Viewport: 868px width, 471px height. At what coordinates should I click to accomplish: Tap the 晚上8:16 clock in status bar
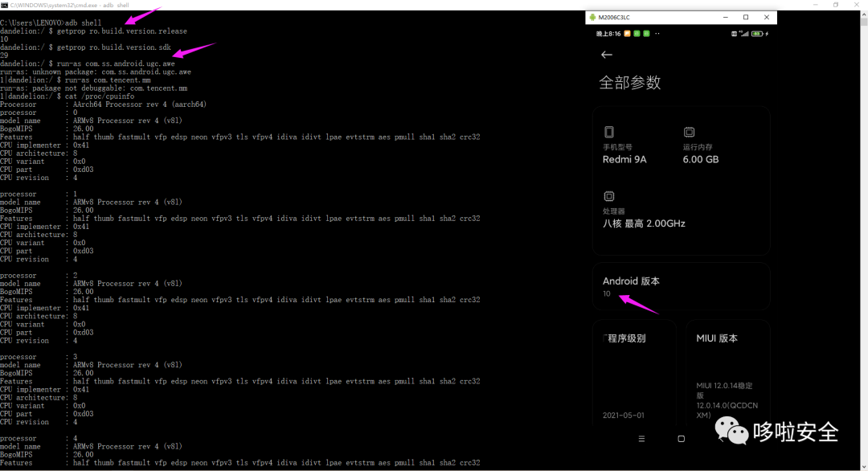click(608, 34)
